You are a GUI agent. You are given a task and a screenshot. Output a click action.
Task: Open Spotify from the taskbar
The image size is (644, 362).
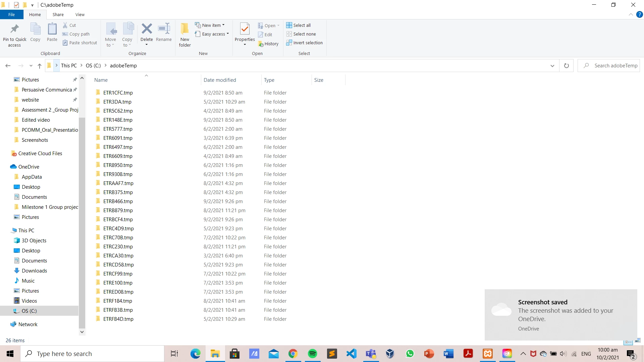pos(312,354)
